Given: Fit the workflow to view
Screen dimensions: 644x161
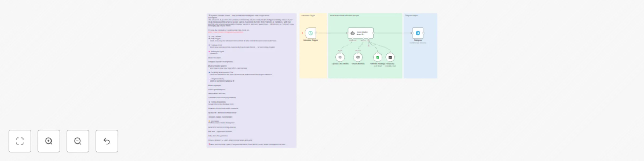Looking at the screenshot, I should (x=20, y=141).
